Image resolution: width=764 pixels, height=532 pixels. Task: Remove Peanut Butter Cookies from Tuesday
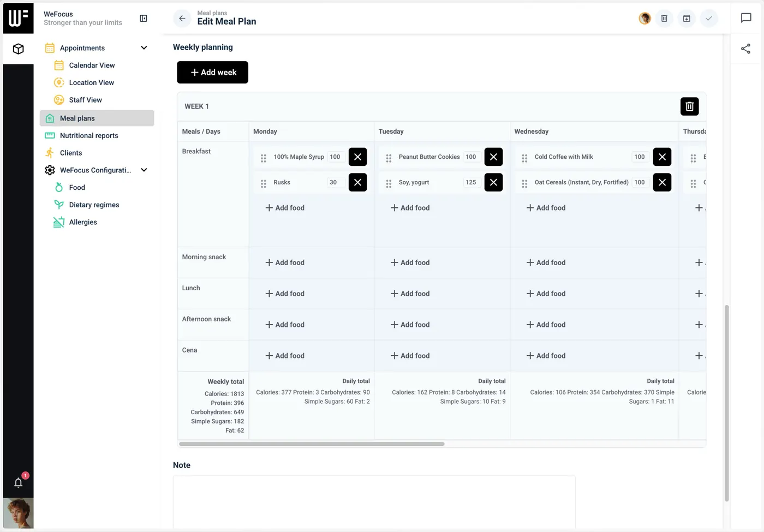(x=493, y=157)
